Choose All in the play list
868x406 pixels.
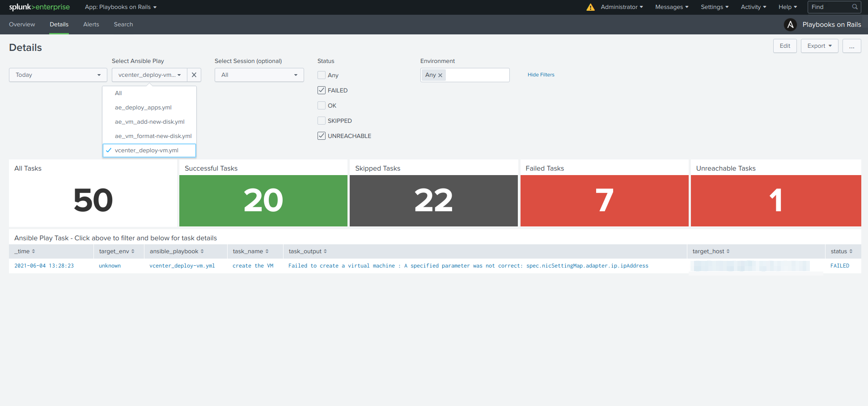149,93
